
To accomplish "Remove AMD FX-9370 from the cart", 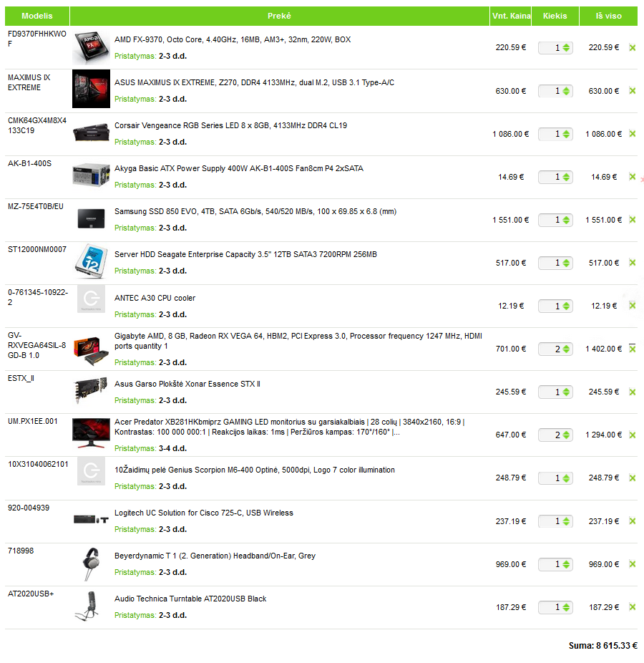I will tap(632, 48).
